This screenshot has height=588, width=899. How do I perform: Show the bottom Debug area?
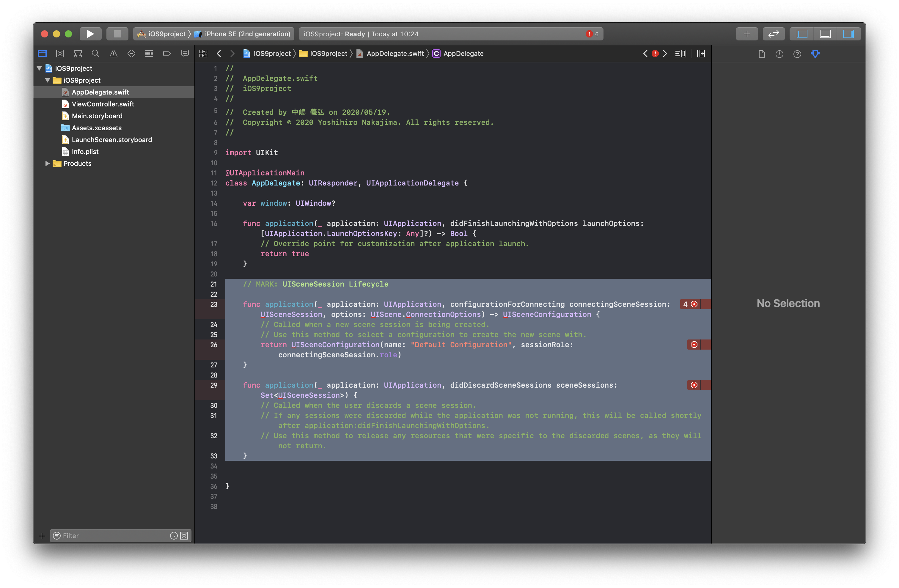click(x=825, y=34)
